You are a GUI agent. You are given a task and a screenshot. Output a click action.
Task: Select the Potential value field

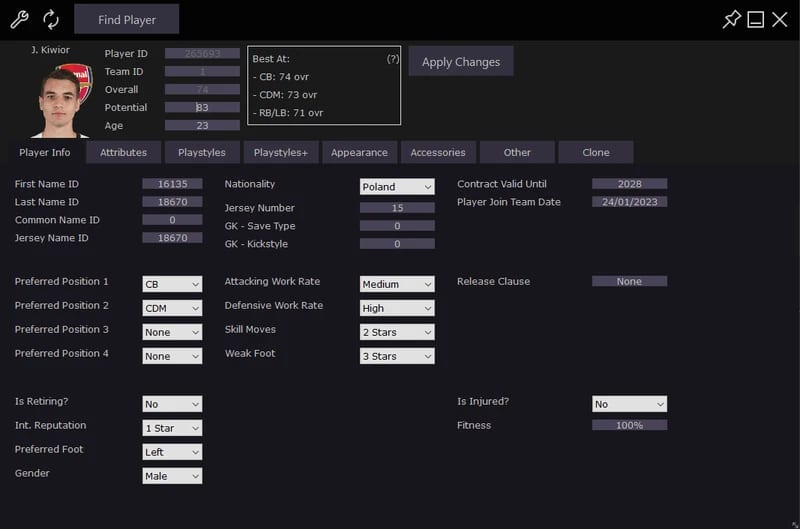pos(202,108)
